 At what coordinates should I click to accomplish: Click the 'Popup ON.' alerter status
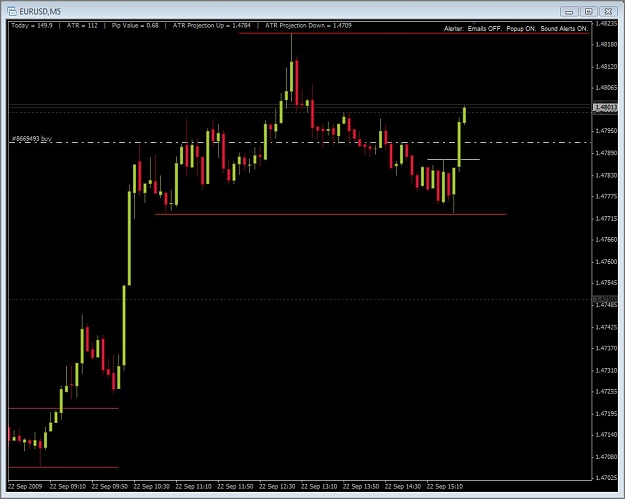[521, 29]
